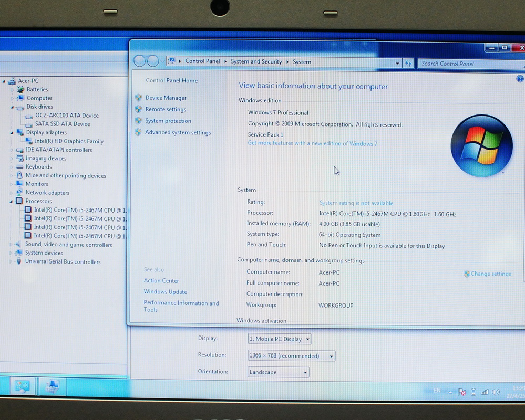
Task: Click the Network adapters icon
Action: coord(19,192)
